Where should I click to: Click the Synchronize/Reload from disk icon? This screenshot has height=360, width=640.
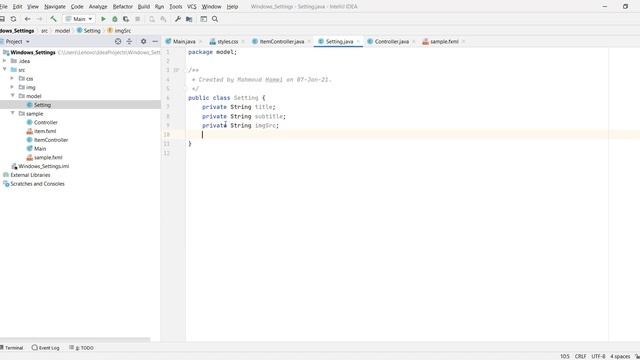[x=13, y=19]
